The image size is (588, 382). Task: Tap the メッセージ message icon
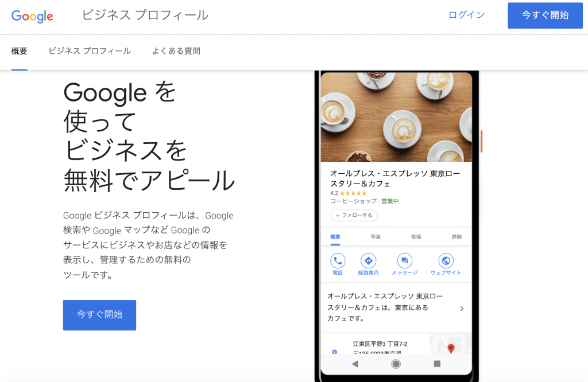405,260
